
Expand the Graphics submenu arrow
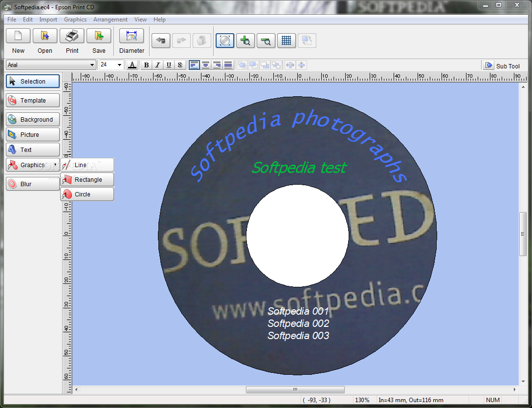(55, 165)
